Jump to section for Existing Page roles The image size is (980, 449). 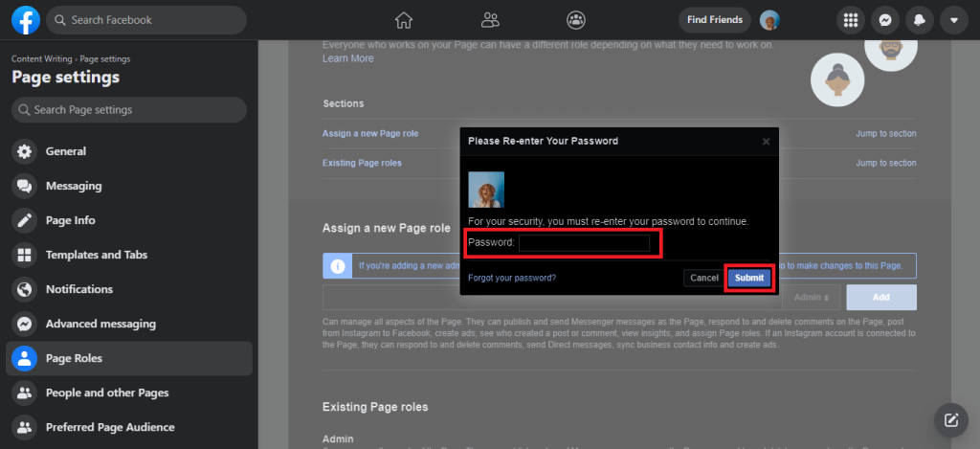pyautogui.click(x=885, y=163)
